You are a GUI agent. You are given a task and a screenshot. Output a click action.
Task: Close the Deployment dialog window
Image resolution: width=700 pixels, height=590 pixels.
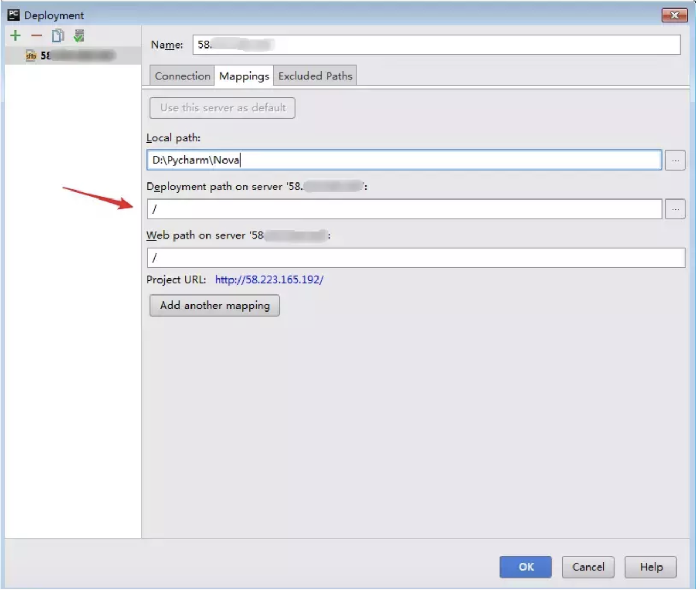coord(674,15)
